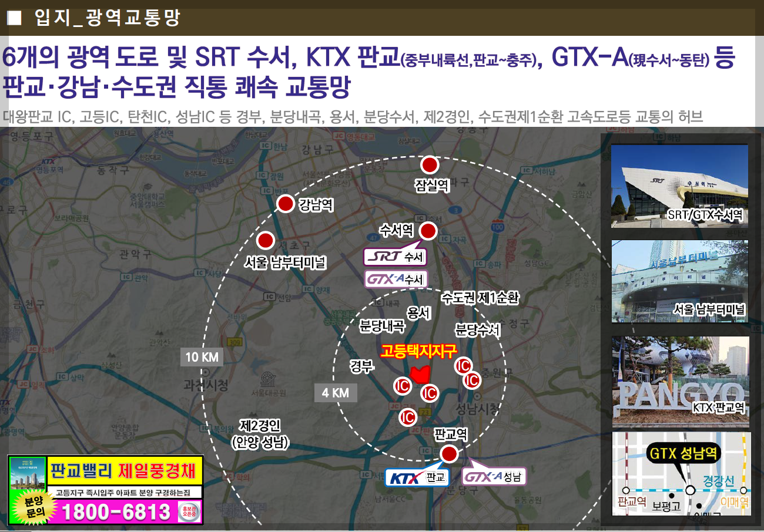Click the 4 KM radius label

click(x=336, y=393)
